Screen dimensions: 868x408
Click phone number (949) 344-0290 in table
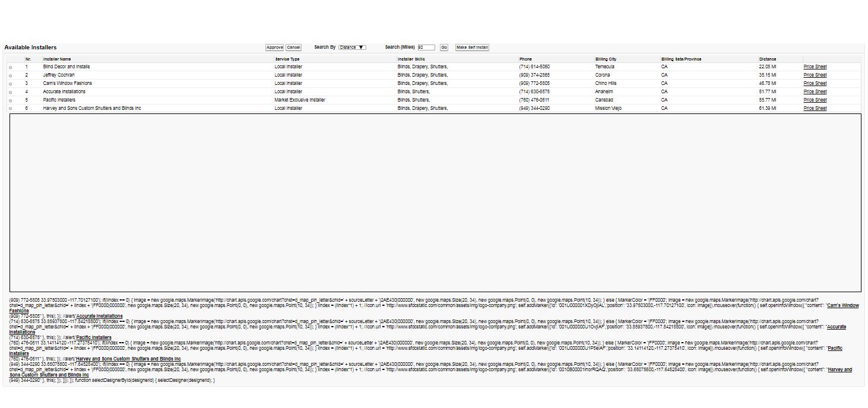pos(534,108)
